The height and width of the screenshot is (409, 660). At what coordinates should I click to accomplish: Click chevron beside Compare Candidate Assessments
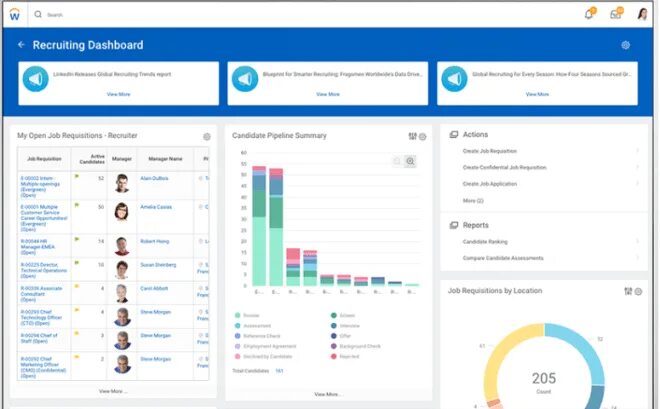[x=638, y=258]
